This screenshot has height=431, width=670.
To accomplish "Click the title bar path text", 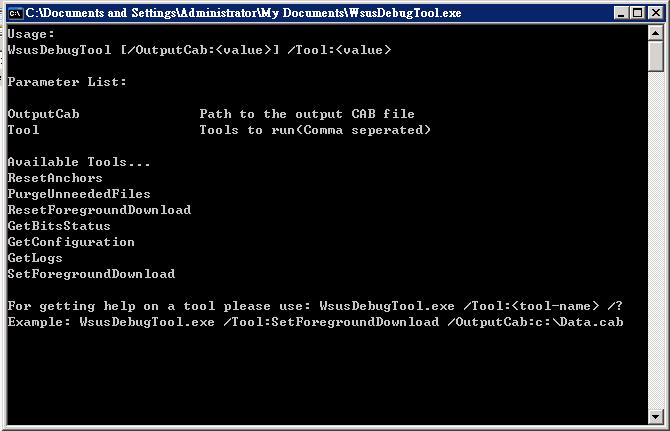I will click(244, 13).
